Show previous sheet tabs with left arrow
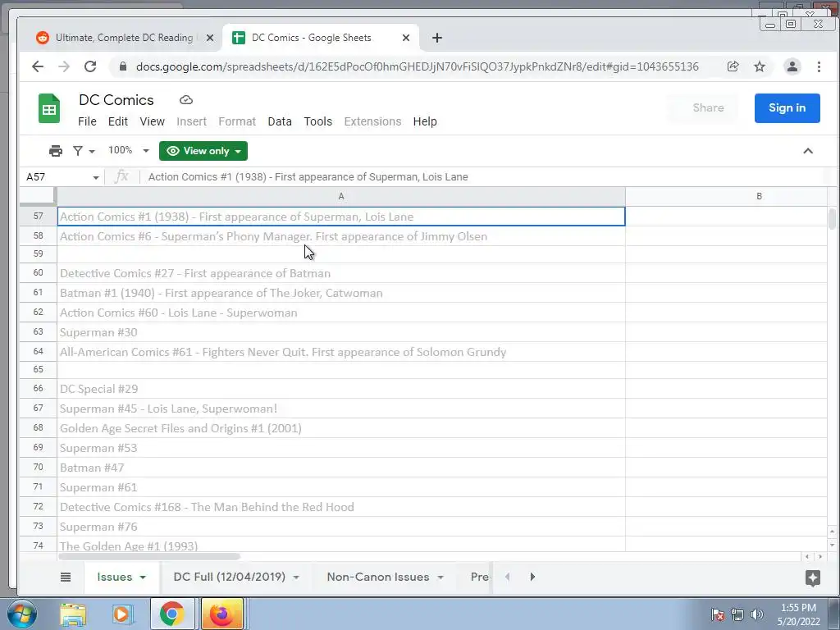 [507, 577]
